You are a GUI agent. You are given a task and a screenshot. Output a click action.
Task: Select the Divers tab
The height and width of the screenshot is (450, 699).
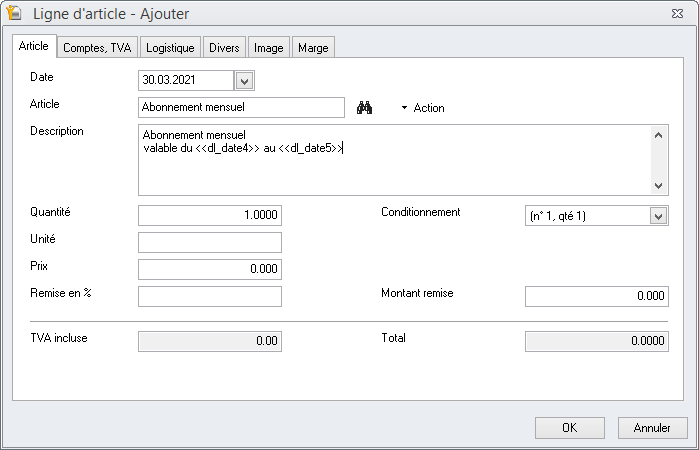pyautogui.click(x=224, y=48)
